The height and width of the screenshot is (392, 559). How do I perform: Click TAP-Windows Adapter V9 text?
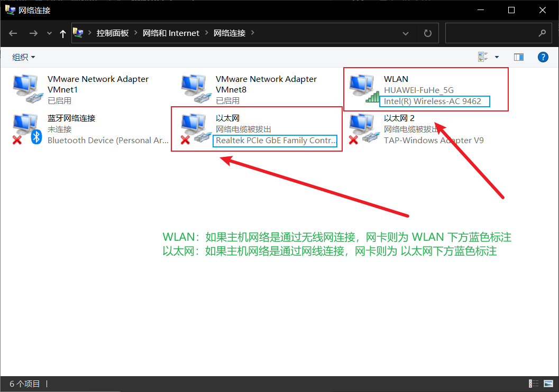point(434,141)
